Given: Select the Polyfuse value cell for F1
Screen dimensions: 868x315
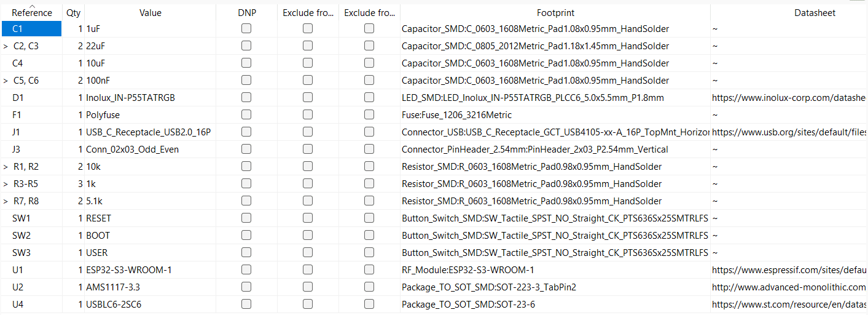Looking at the screenshot, I should tap(150, 114).
